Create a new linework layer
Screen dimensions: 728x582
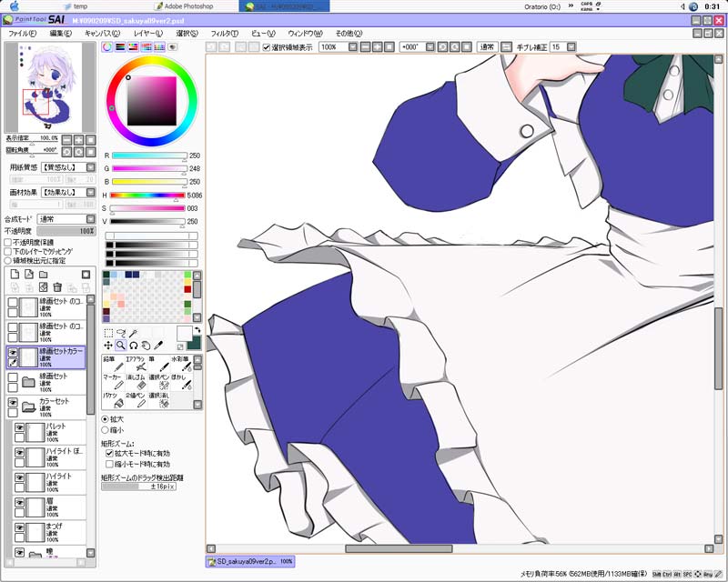click(x=29, y=275)
